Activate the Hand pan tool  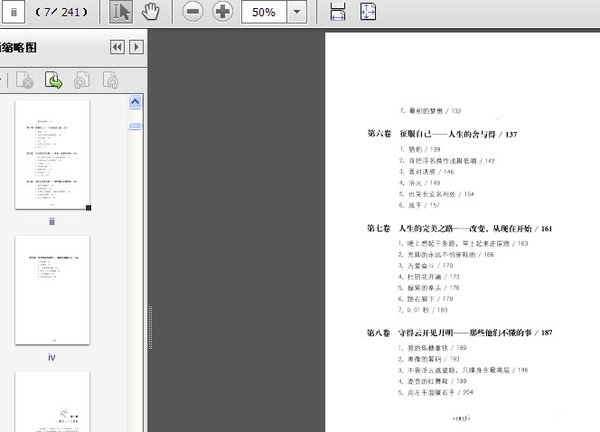click(152, 13)
